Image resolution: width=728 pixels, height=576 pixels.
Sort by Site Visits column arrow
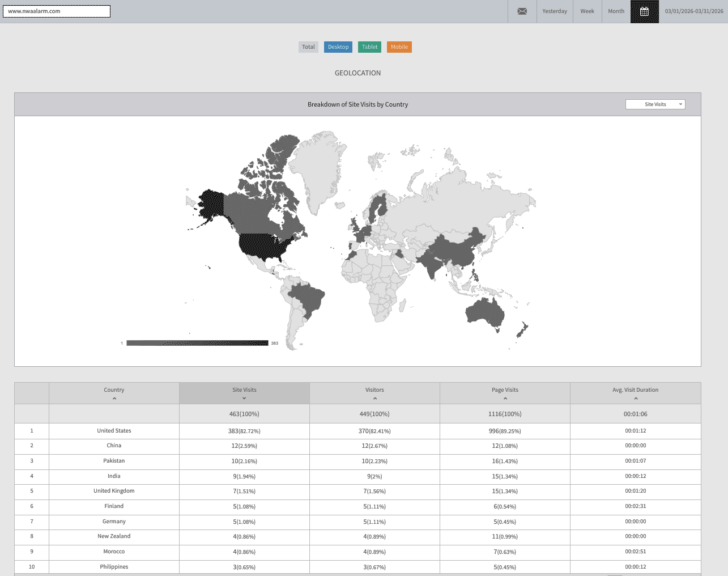point(244,399)
